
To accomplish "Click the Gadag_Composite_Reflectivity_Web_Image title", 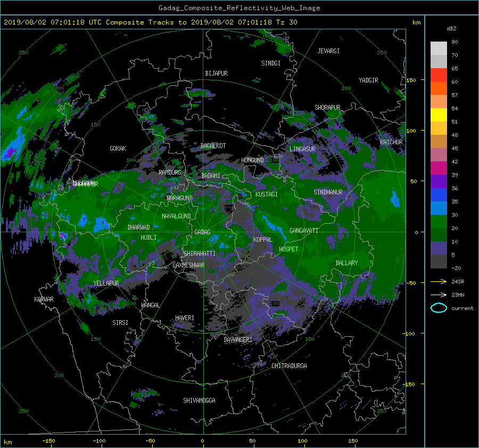I will [239, 8].
